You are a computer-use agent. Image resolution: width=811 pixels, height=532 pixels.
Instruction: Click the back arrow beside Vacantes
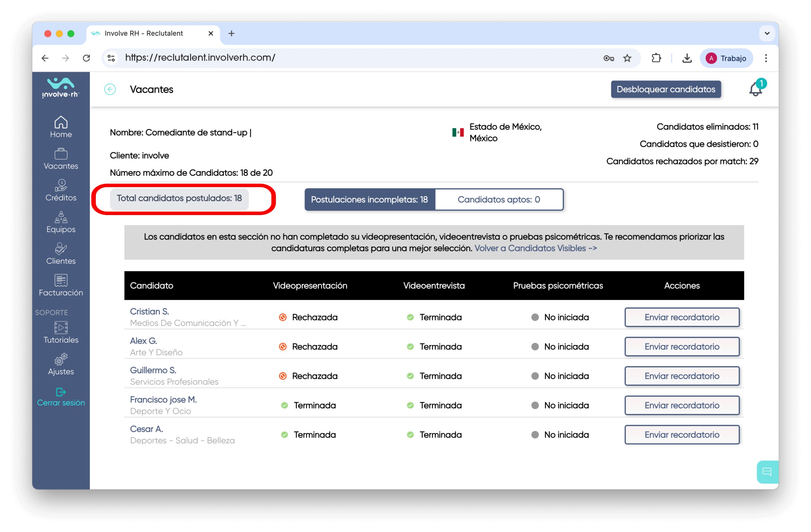(x=110, y=90)
